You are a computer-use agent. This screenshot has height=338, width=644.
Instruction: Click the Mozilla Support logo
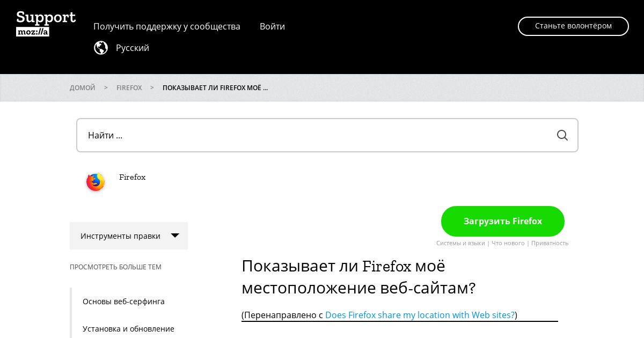(x=46, y=24)
